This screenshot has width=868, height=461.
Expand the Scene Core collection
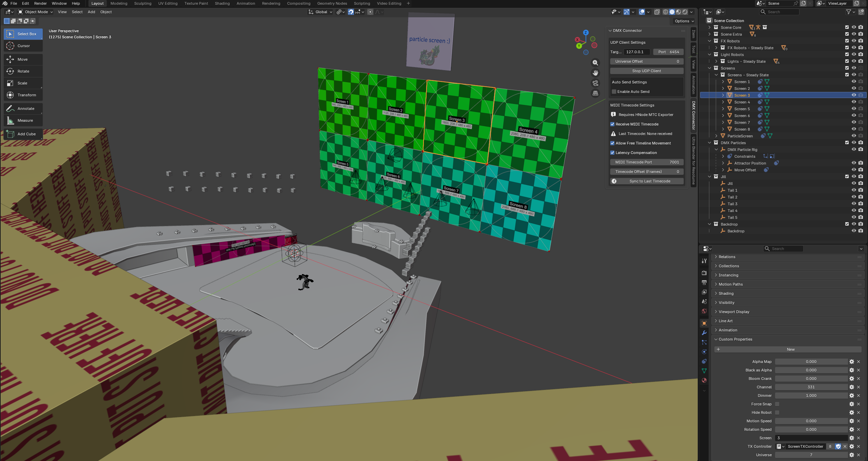coord(709,27)
